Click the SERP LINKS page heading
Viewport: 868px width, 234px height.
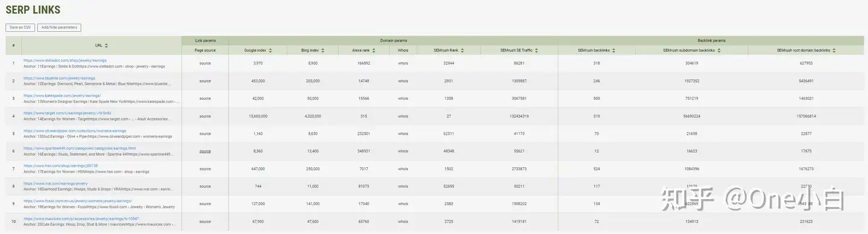[x=33, y=10]
